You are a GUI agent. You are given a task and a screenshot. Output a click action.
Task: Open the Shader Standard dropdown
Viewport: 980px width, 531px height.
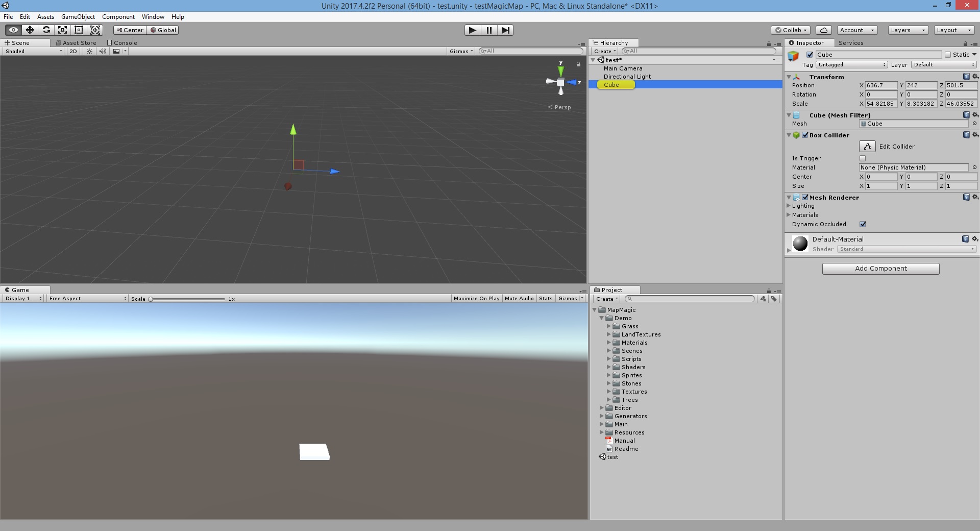906,249
